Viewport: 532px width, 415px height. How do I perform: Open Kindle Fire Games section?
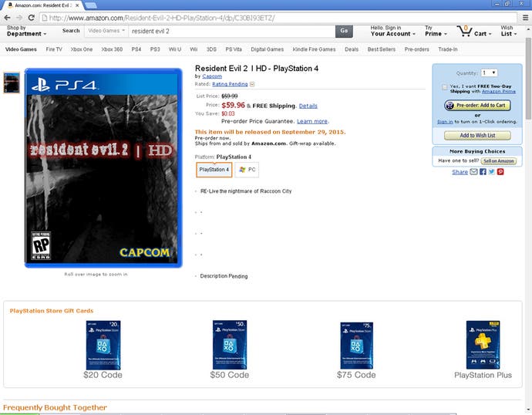(x=314, y=49)
